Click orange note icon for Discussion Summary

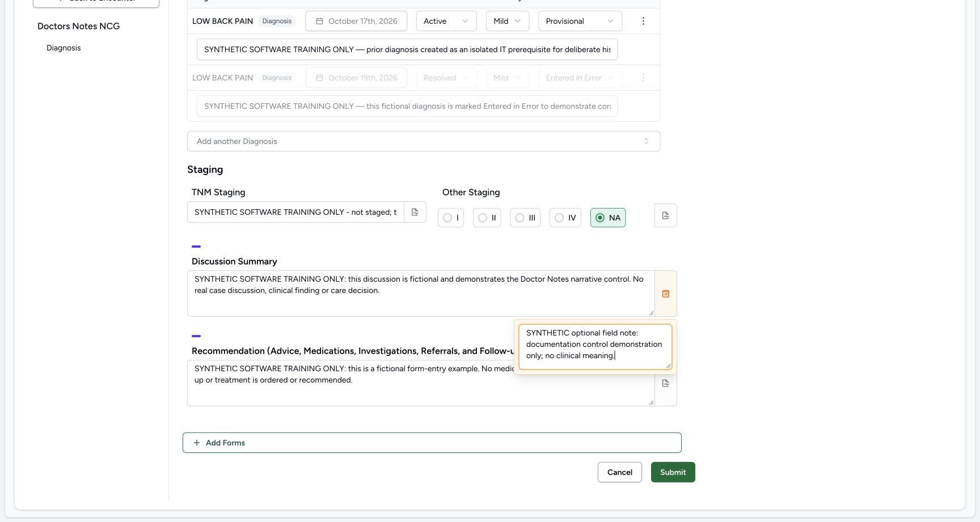click(666, 294)
